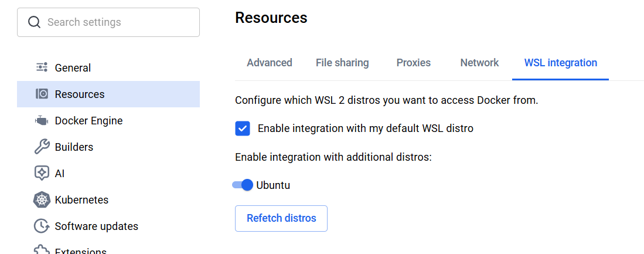Click the Docker Engine whale icon
The image size is (644, 254).
click(x=42, y=121)
